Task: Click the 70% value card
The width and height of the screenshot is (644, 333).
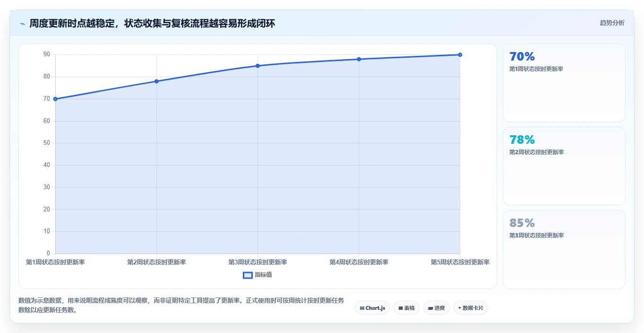Action: [x=564, y=83]
